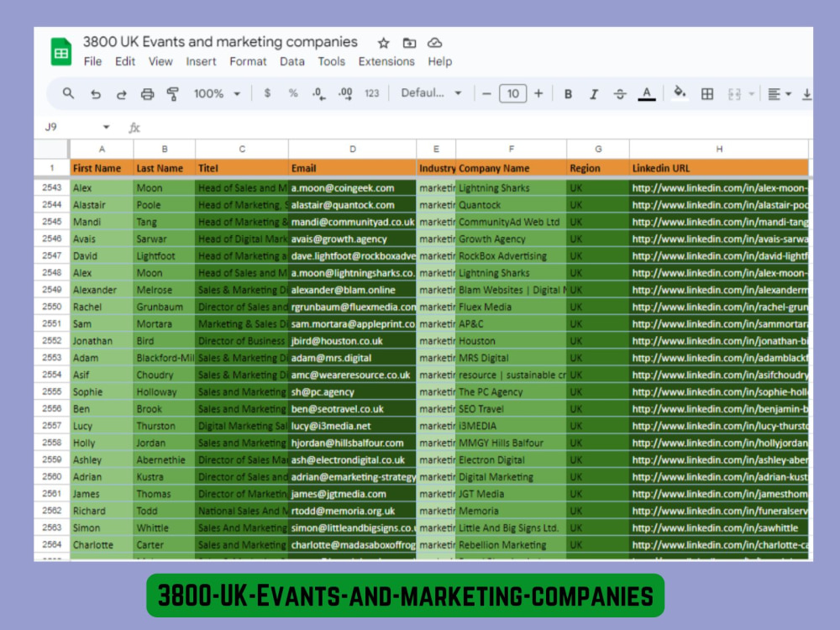Viewport: 840px width, 630px height.
Task: Open horizontal align dropdown
Action: (779, 94)
